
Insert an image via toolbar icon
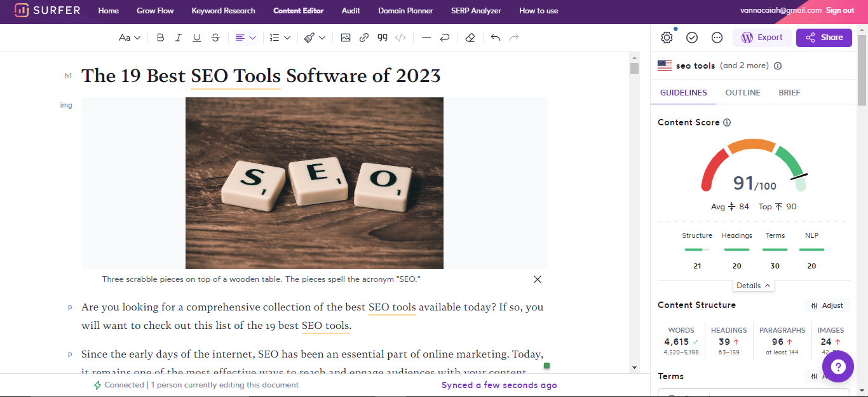click(346, 38)
